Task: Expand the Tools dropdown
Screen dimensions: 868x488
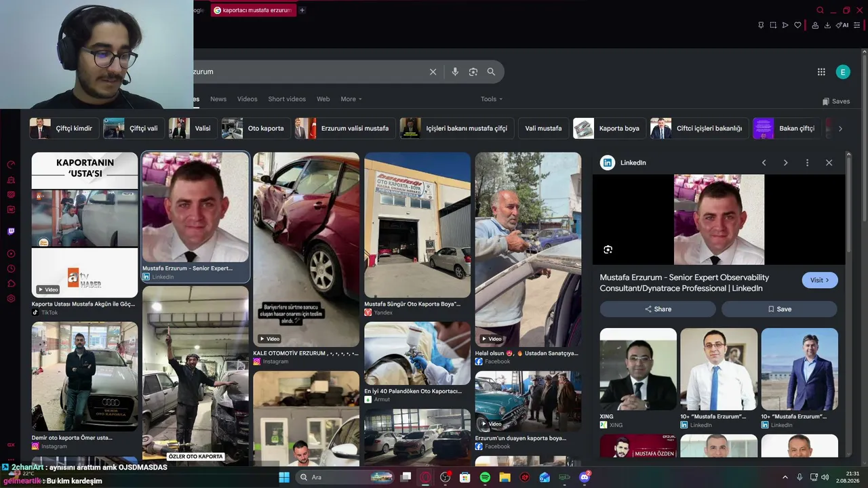Action: point(492,99)
